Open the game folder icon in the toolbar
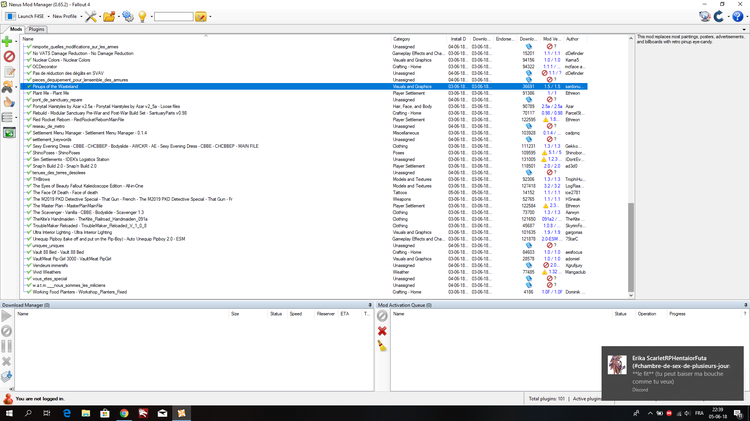The image size is (750, 421). click(x=109, y=17)
